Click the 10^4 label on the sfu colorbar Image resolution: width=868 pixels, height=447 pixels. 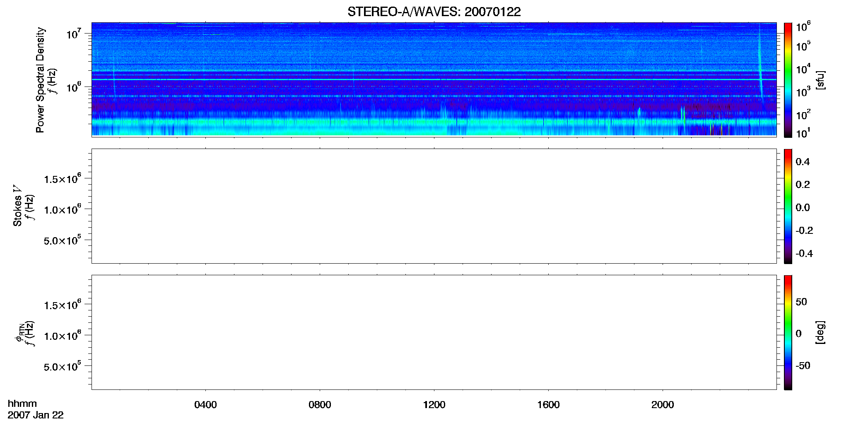(x=803, y=68)
